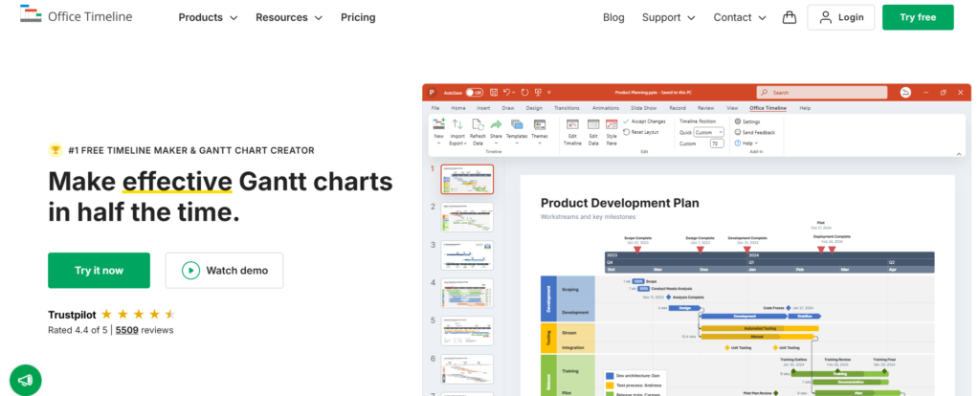Click the Watch demo button

(224, 271)
